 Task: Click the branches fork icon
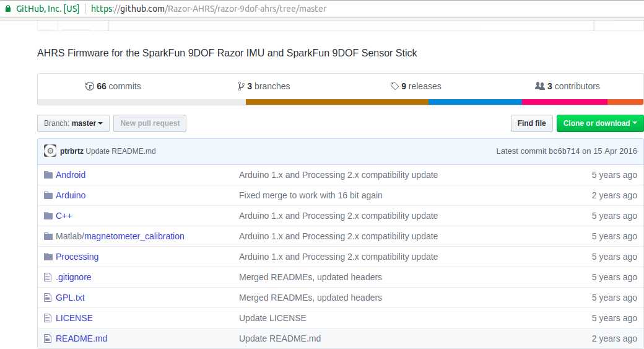(241, 86)
